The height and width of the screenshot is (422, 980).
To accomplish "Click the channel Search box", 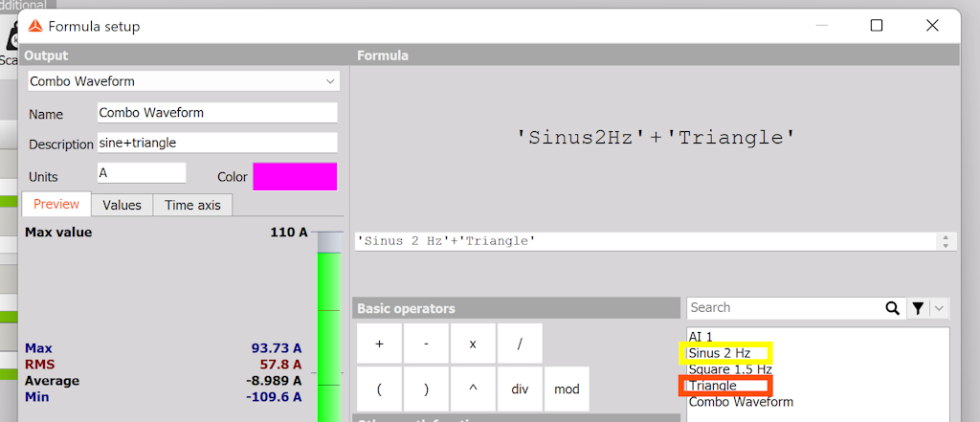I will point(785,307).
